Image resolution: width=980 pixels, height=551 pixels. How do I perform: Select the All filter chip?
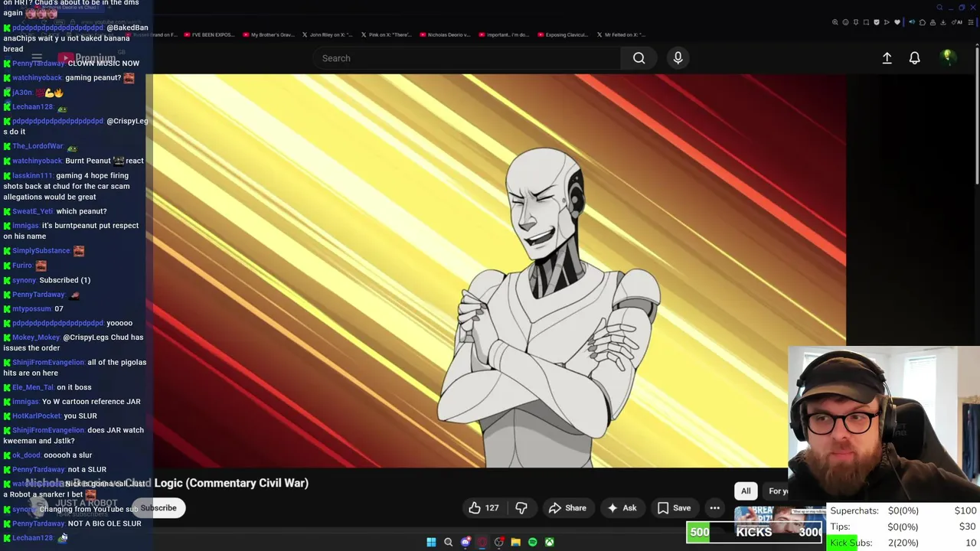tap(746, 491)
